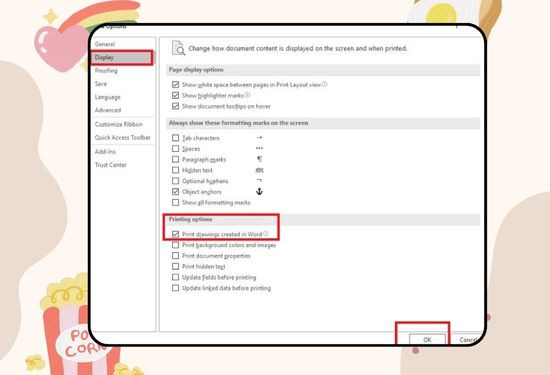
Task: Click info icon beside white space option
Action: [x=325, y=84]
